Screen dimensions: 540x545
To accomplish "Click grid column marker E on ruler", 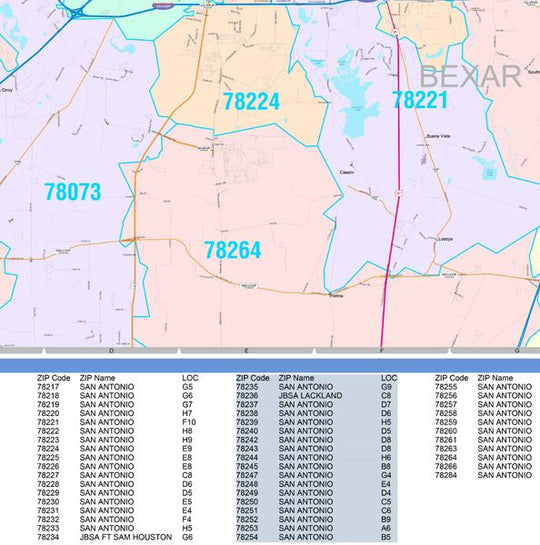I will tap(246, 351).
